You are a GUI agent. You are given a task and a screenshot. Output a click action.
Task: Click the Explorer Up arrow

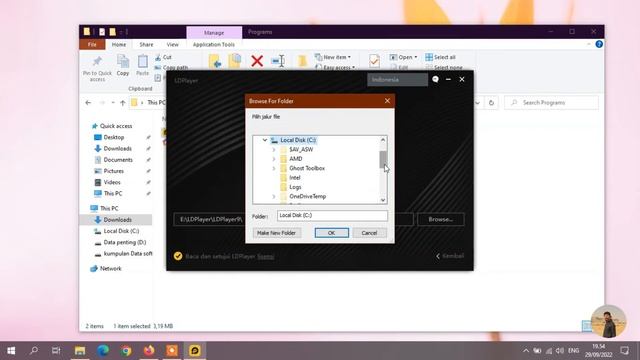(122, 103)
